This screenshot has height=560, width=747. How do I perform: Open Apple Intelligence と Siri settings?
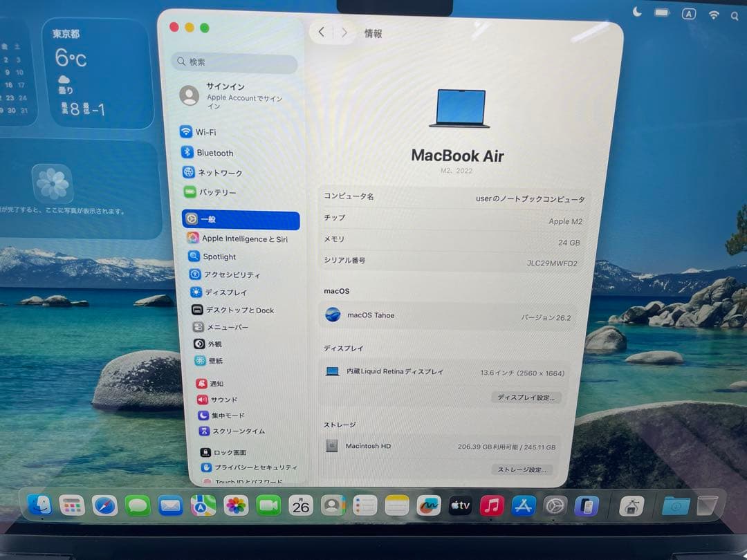241,238
